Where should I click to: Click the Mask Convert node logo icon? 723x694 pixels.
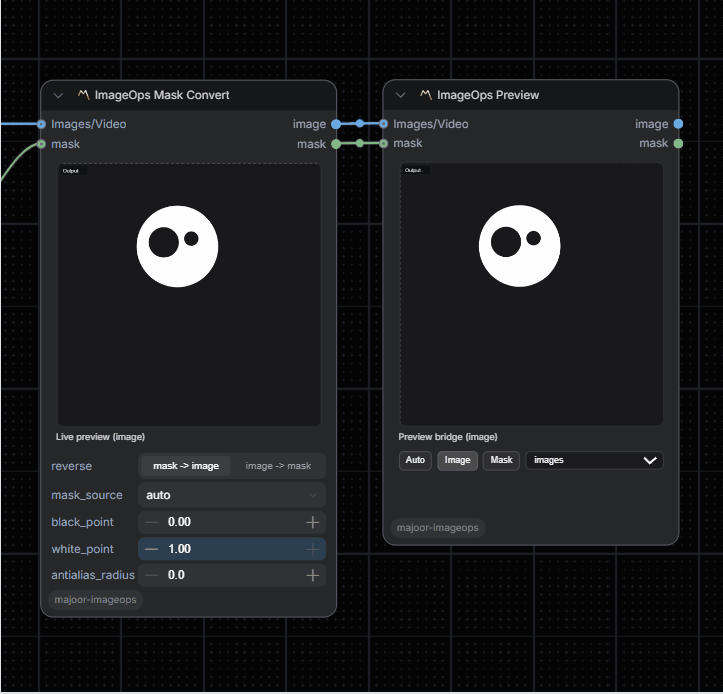click(83, 95)
